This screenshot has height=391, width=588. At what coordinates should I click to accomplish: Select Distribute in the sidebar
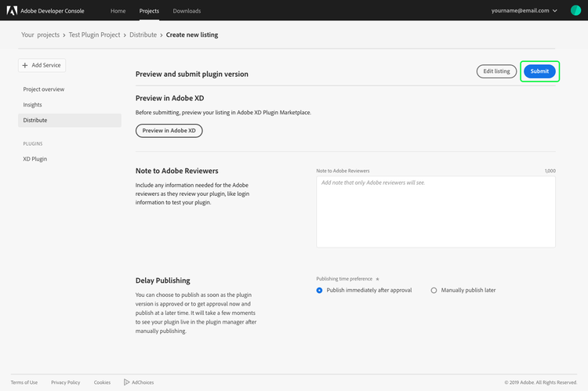click(70, 121)
